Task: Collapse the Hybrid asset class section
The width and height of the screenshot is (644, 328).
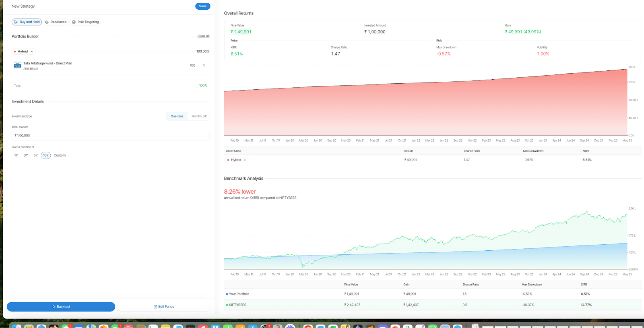Action: click(32, 52)
